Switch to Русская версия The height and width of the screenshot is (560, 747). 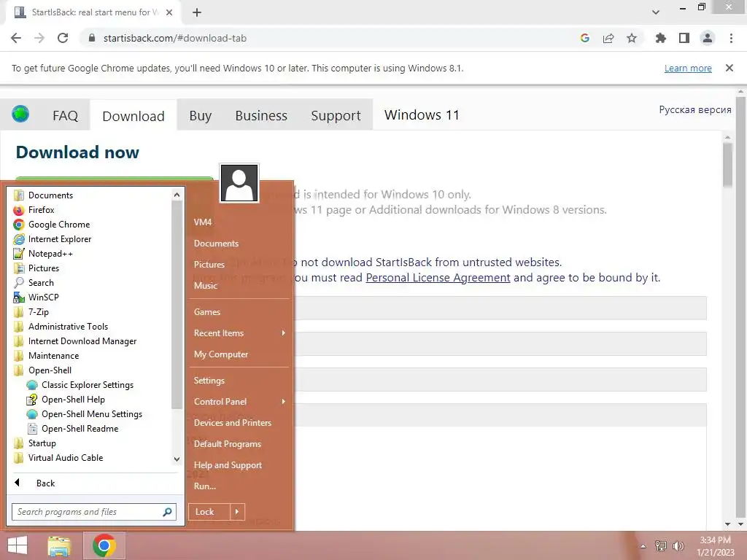click(695, 109)
